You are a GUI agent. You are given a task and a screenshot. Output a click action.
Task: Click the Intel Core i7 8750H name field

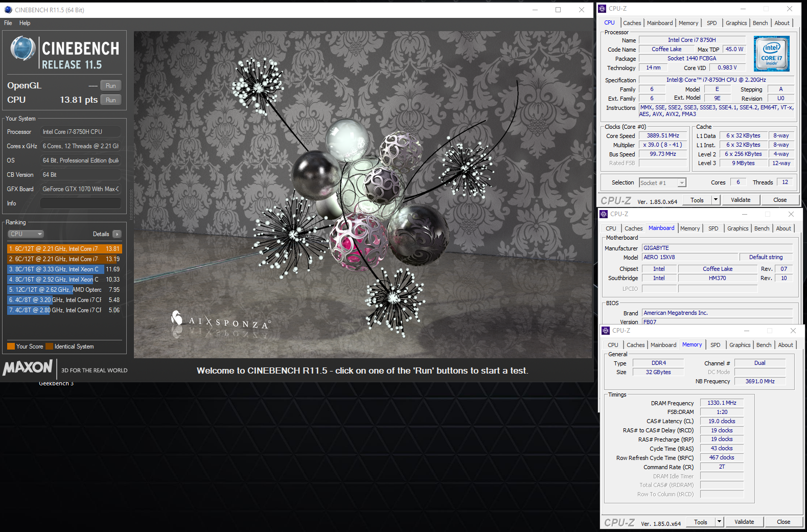pyautogui.click(x=692, y=40)
